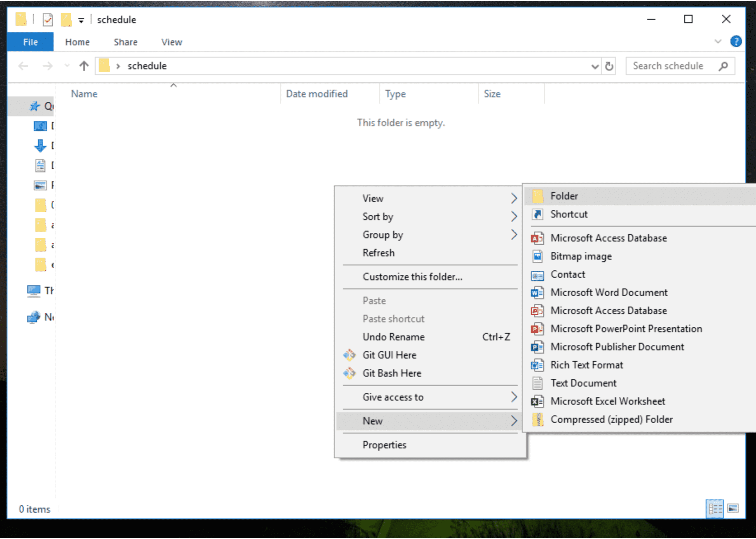Open the File menu

point(30,42)
